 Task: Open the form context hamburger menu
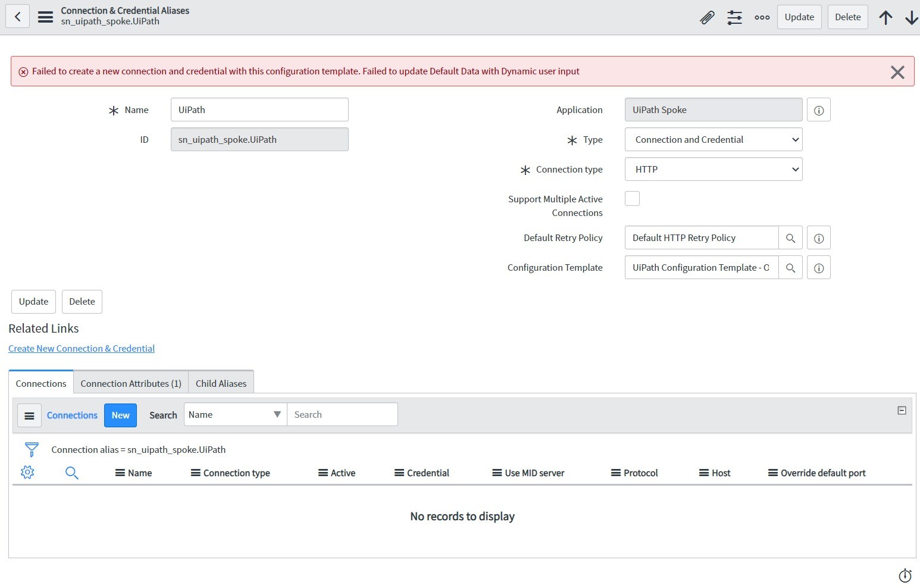pos(45,17)
